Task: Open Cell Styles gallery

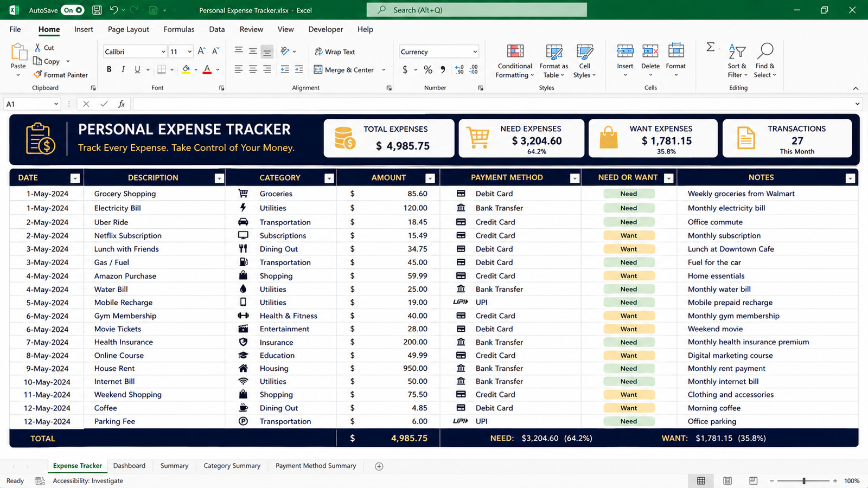Action: pos(584,61)
